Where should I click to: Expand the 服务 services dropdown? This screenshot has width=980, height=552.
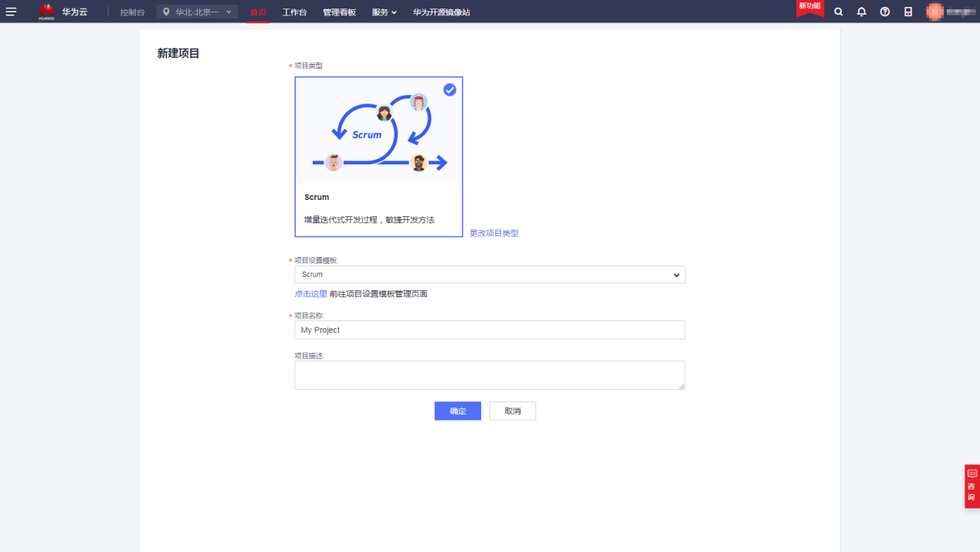click(384, 12)
